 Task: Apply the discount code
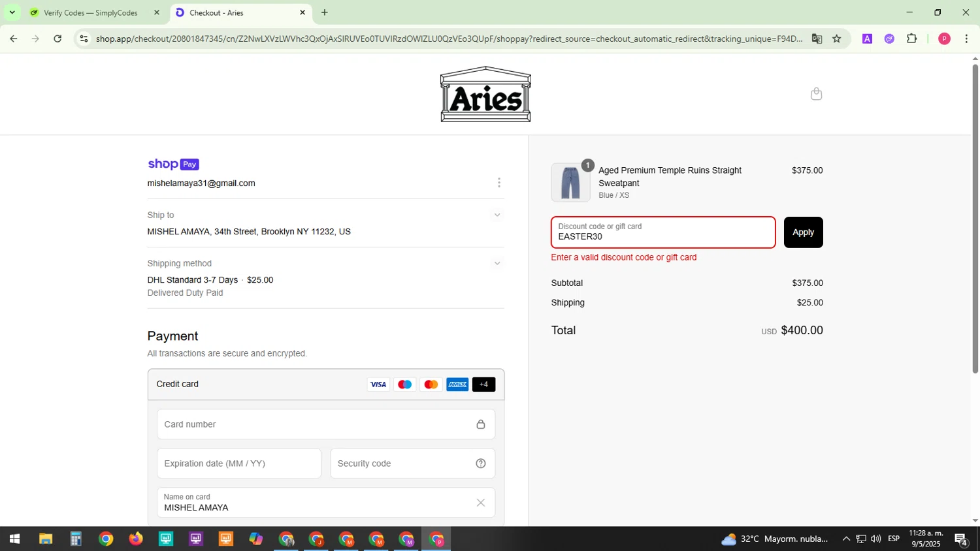tap(803, 232)
